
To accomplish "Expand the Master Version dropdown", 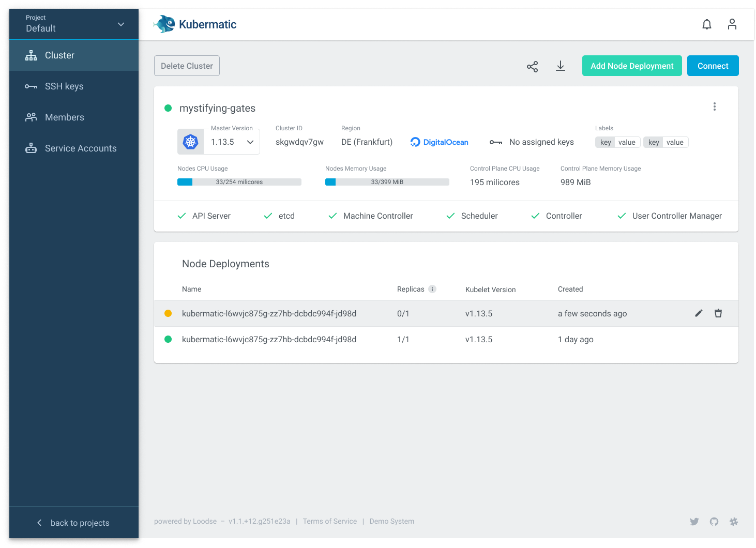I will 250,141.
